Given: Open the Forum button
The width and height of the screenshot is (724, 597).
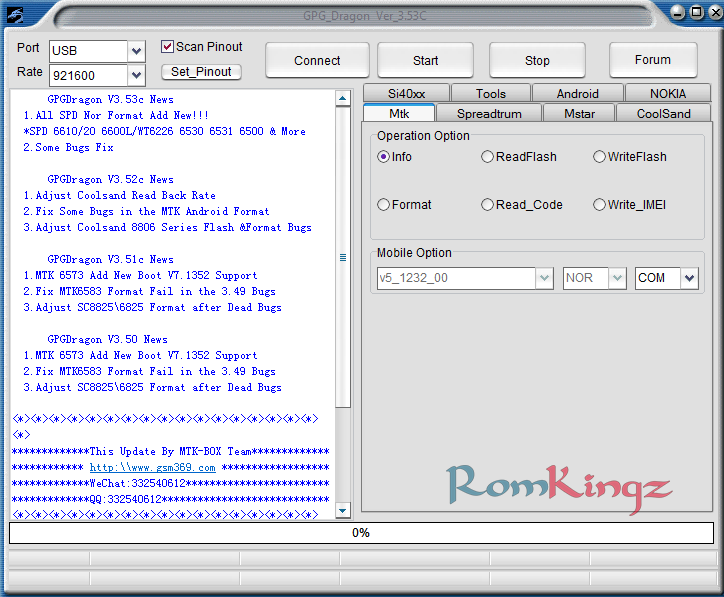Looking at the screenshot, I should pos(652,60).
